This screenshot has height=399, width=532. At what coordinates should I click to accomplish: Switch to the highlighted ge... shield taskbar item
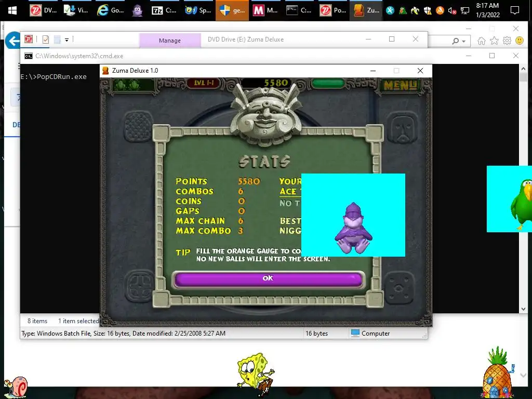click(x=232, y=10)
